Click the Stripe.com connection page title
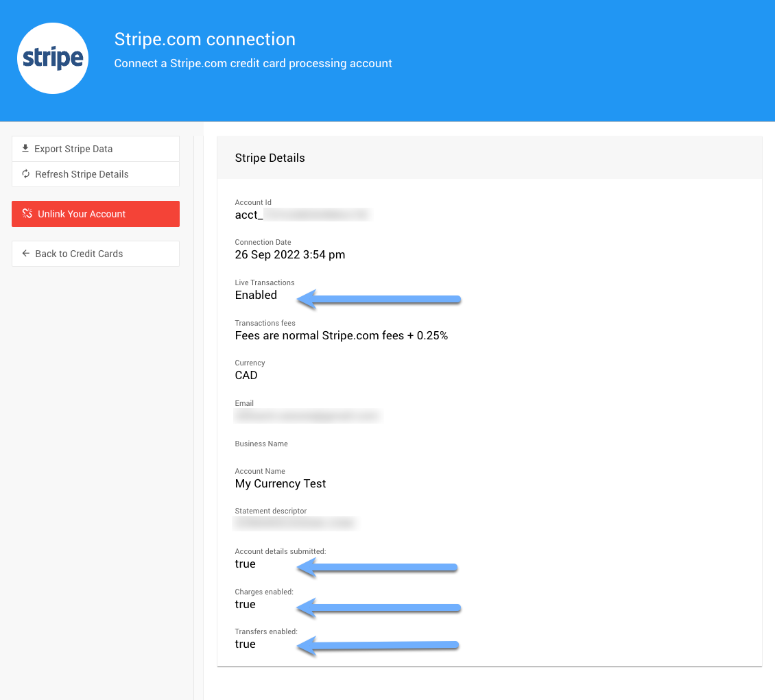 [x=204, y=40]
